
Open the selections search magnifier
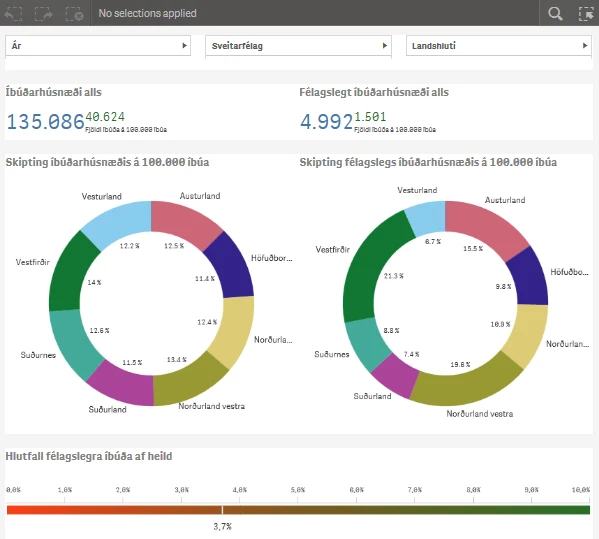coord(555,13)
